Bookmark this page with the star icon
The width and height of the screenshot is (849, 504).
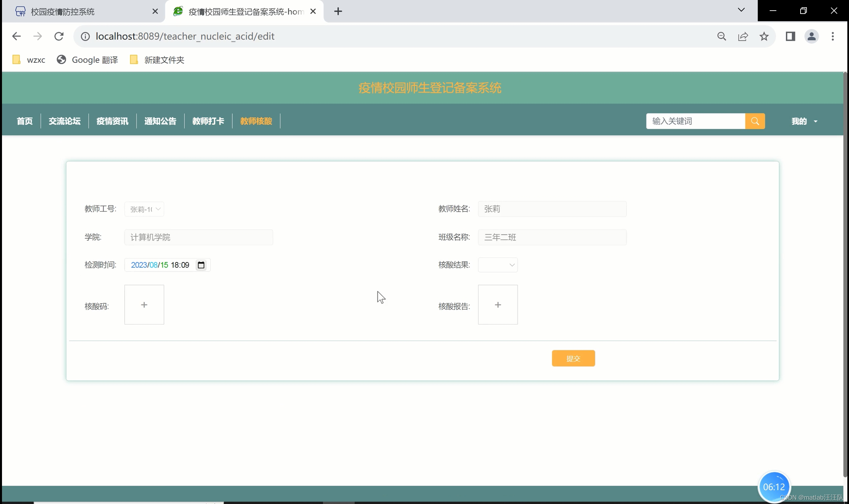tap(764, 36)
